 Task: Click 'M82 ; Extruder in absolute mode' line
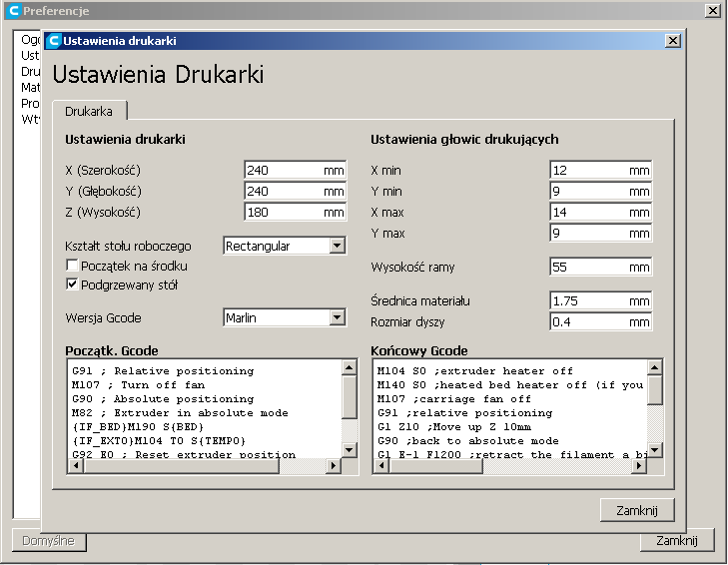point(180,412)
